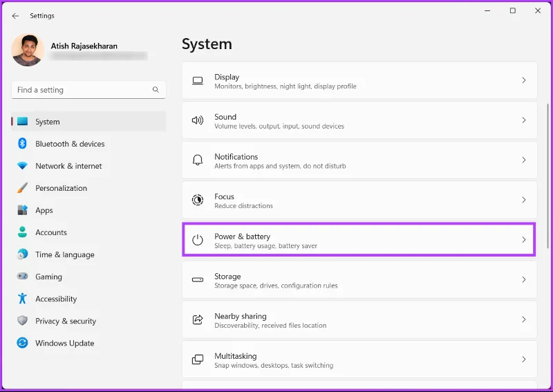Open the Apps label in sidebar
553x392 pixels.
click(x=44, y=211)
